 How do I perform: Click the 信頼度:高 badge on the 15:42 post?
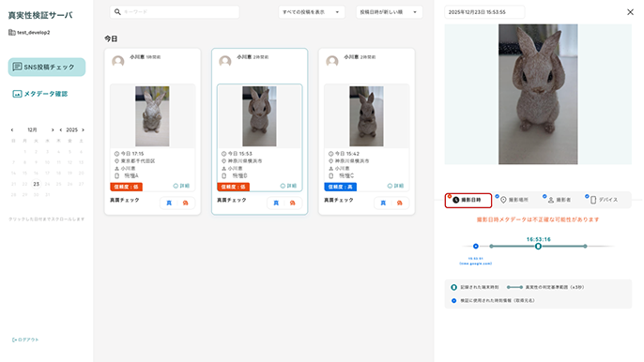coord(341,187)
